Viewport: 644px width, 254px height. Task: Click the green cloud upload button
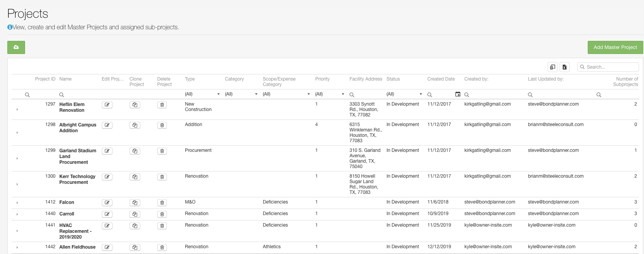coord(16,47)
